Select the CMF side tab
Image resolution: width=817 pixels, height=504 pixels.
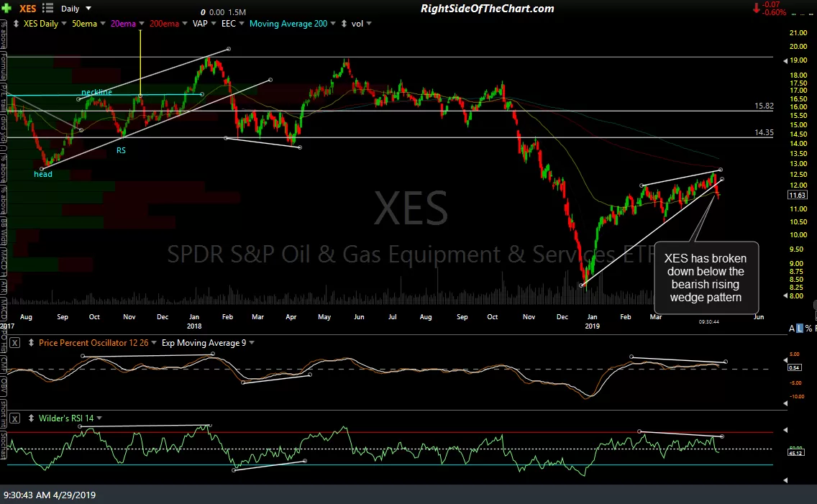point(3,365)
